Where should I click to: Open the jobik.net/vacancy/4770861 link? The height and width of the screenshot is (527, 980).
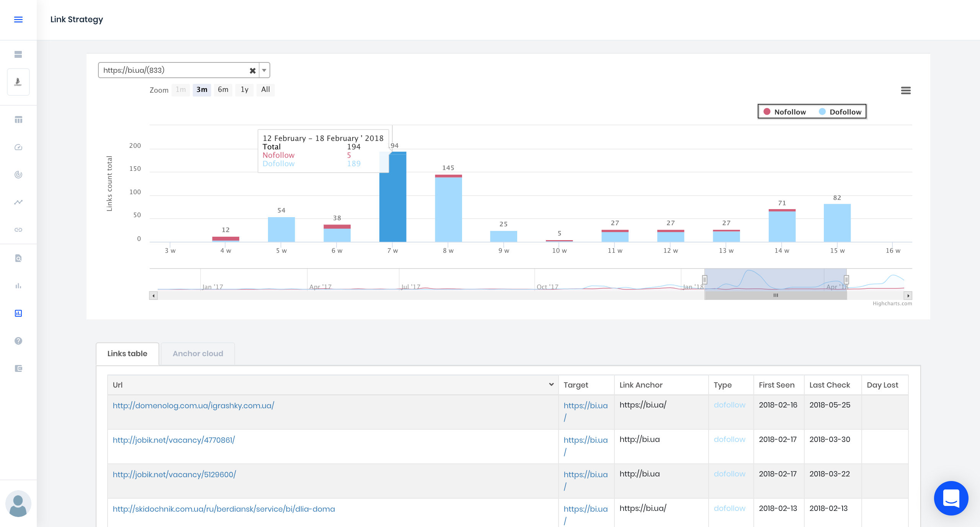[174, 440]
